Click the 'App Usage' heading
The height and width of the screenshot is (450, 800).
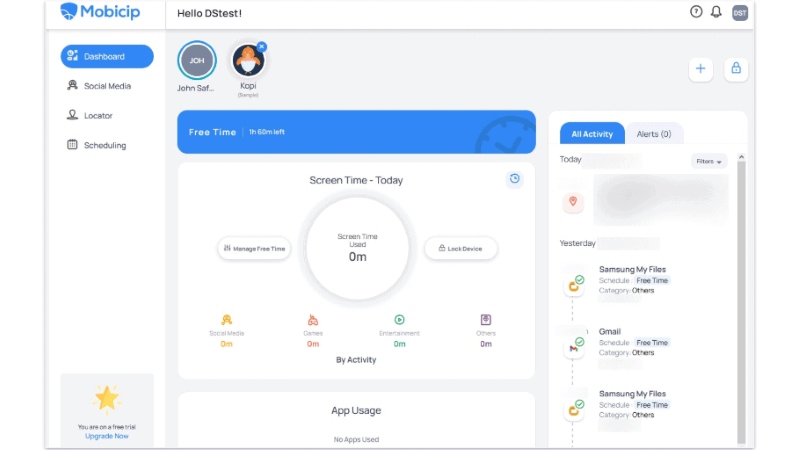[356, 410]
